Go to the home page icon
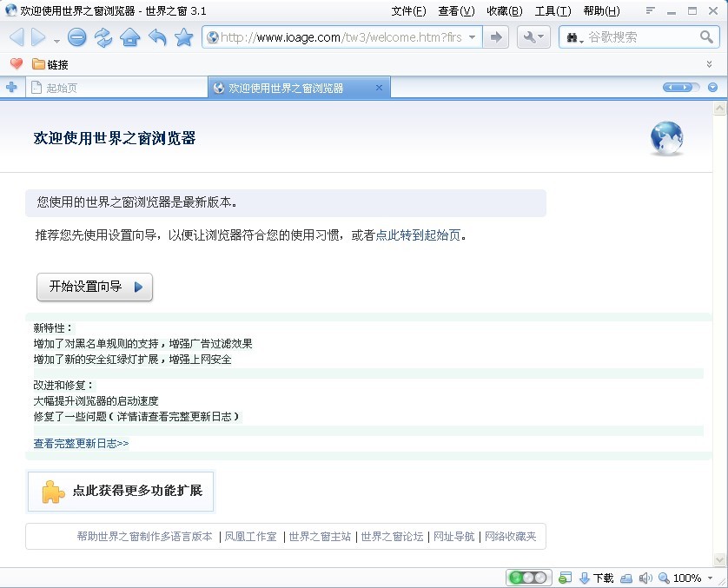The image size is (728, 588). (130, 37)
